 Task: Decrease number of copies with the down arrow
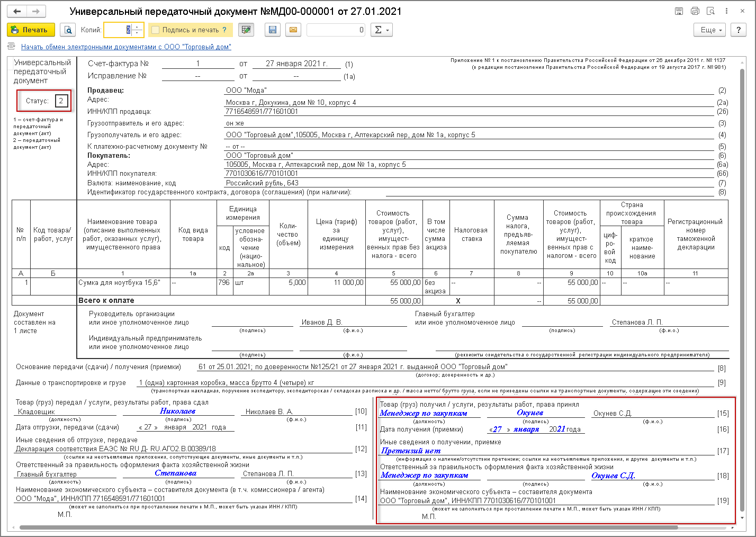137,33
